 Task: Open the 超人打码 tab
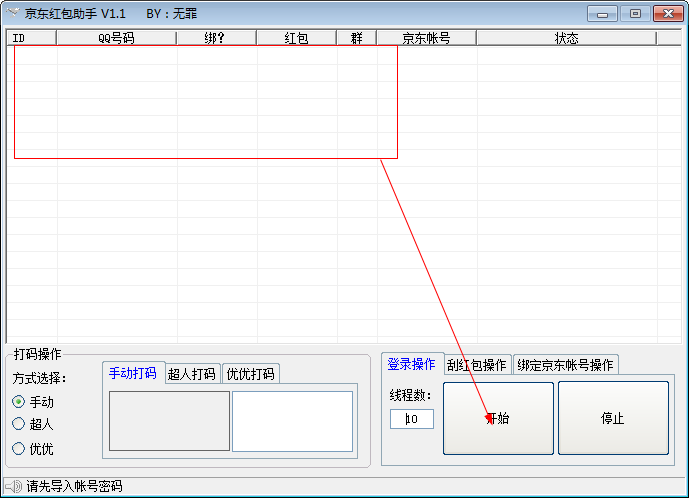click(192, 374)
